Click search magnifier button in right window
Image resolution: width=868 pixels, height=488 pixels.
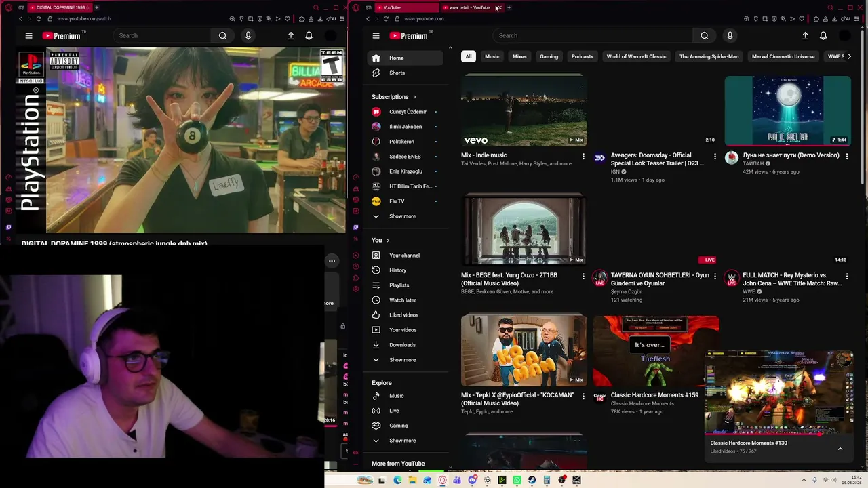[705, 36]
